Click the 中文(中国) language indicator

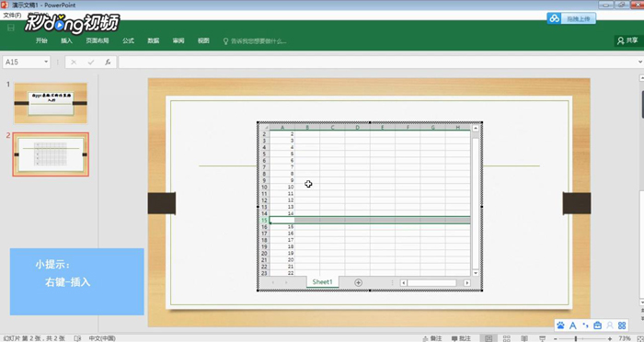coord(102,338)
